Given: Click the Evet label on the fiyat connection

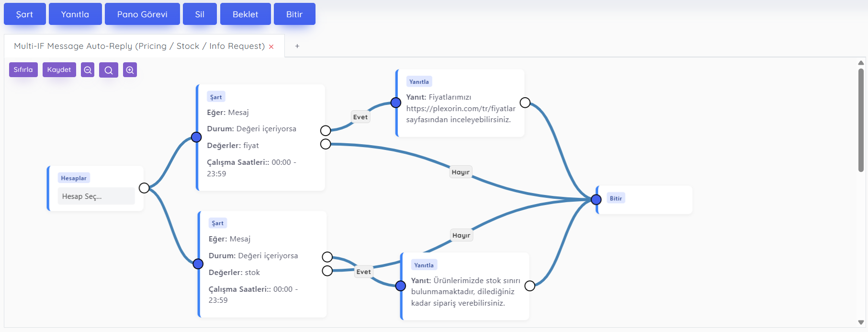Looking at the screenshot, I should (361, 117).
